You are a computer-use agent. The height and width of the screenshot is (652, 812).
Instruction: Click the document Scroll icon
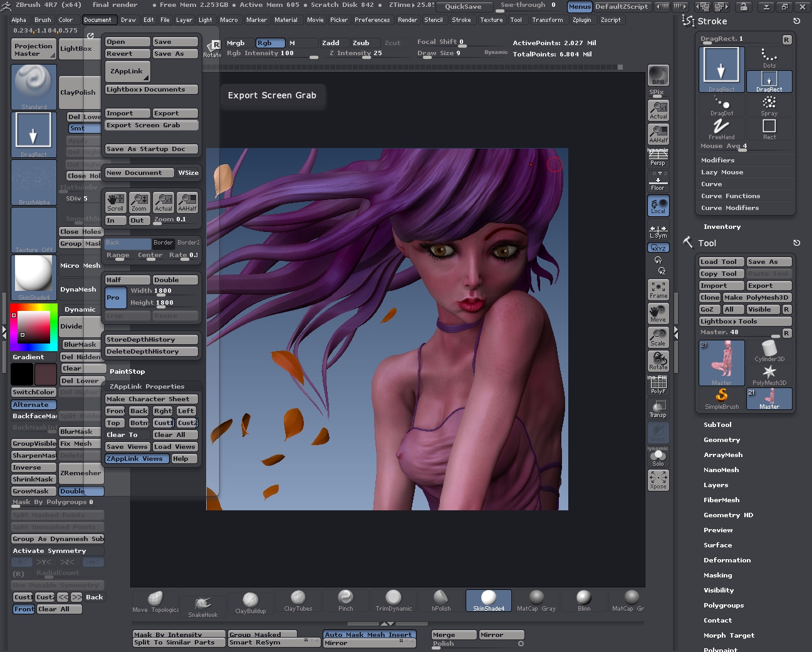point(115,202)
